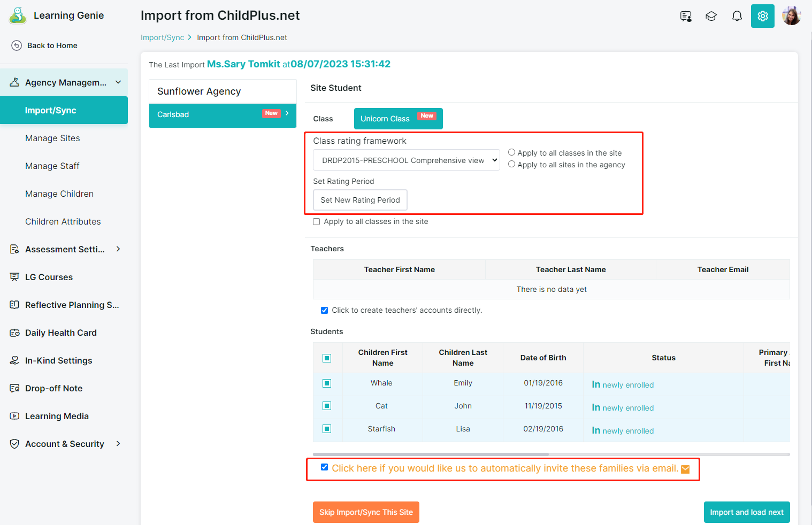The image size is (812, 525).
Task: Open the settings gear button
Action: (x=763, y=16)
